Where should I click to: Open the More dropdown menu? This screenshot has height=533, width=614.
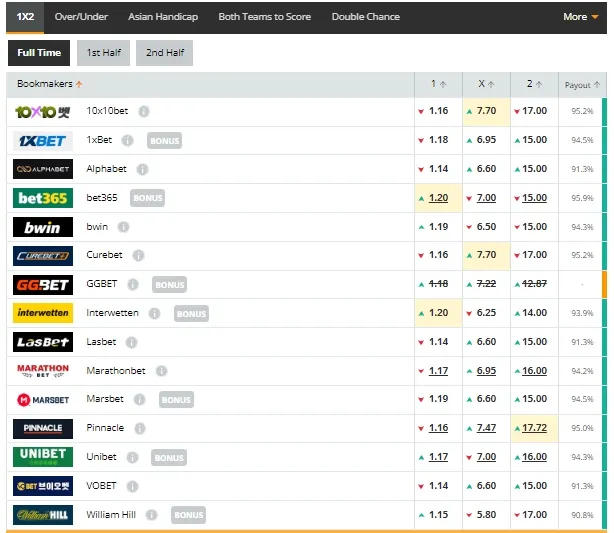tap(580, 17)
